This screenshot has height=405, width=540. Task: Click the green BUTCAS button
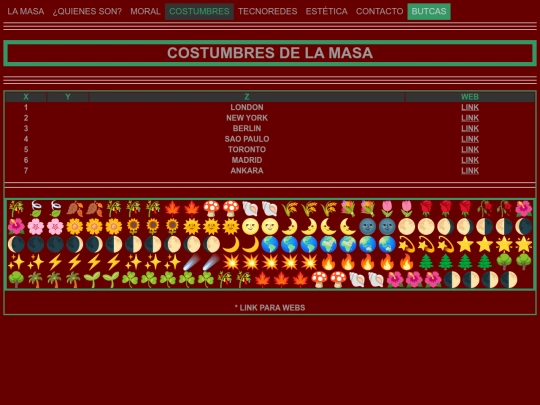pyautogui.click(x=429, y=11)
